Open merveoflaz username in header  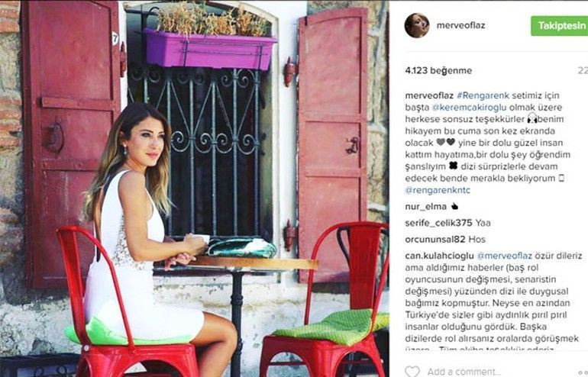(x=461, y=25)
